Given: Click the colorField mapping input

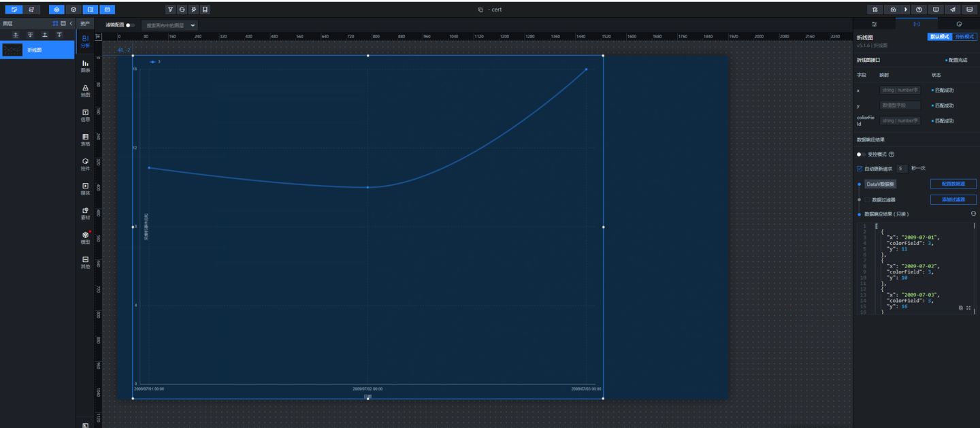Looking at the screenshot, I should click(x=900, y=120).
